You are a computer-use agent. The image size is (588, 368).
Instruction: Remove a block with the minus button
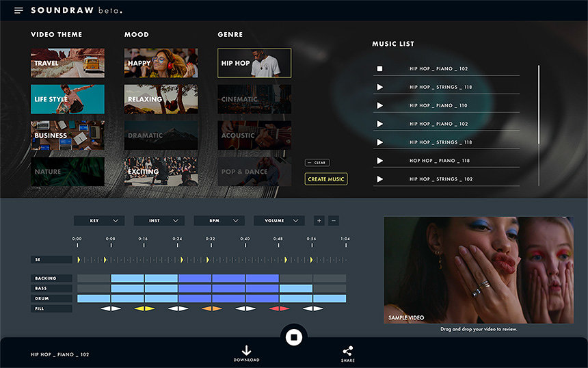click(x=334, y=220)
